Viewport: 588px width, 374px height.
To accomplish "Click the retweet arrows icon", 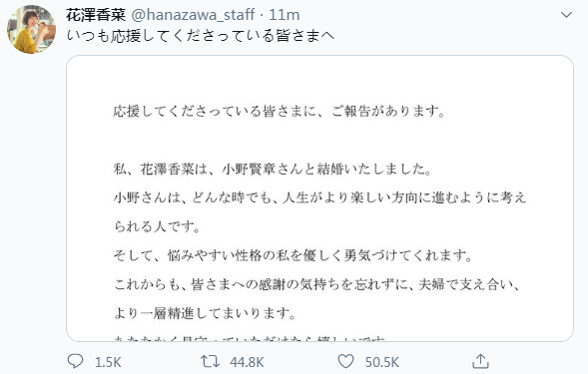I will [210, 362].
